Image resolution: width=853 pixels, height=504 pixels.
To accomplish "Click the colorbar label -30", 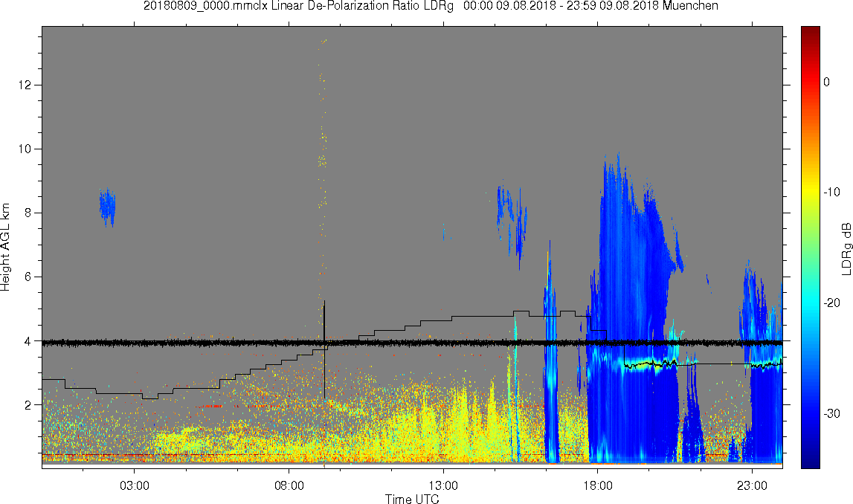I will pyautogui.click(x=831, y=414).
